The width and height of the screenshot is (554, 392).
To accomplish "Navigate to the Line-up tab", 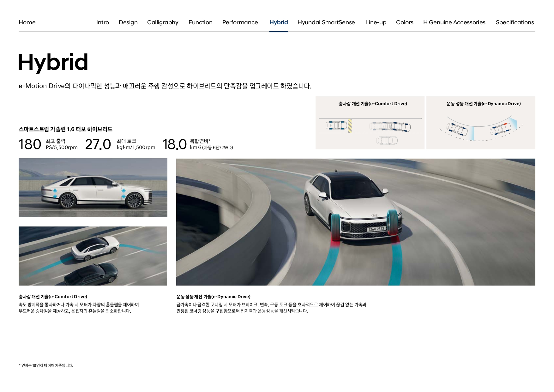I will click(376, 22).
